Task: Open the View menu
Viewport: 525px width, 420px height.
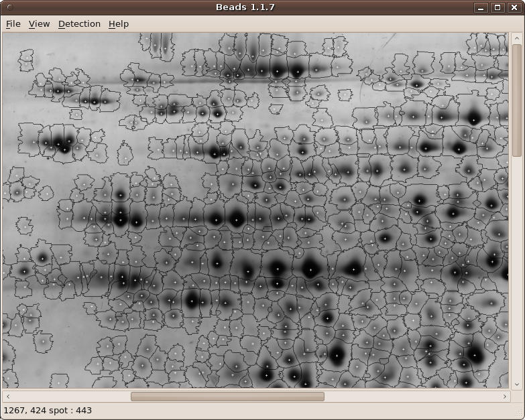Action: [x=39, y=24]
